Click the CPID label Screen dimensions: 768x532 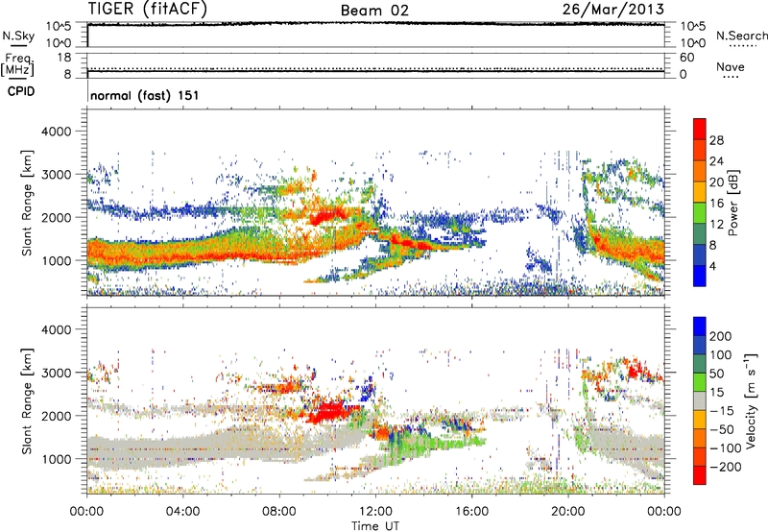(21, 91)
